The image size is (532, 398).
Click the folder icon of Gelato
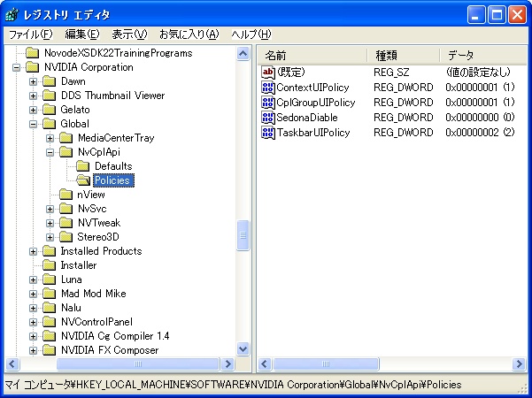(x=50, y=110)
